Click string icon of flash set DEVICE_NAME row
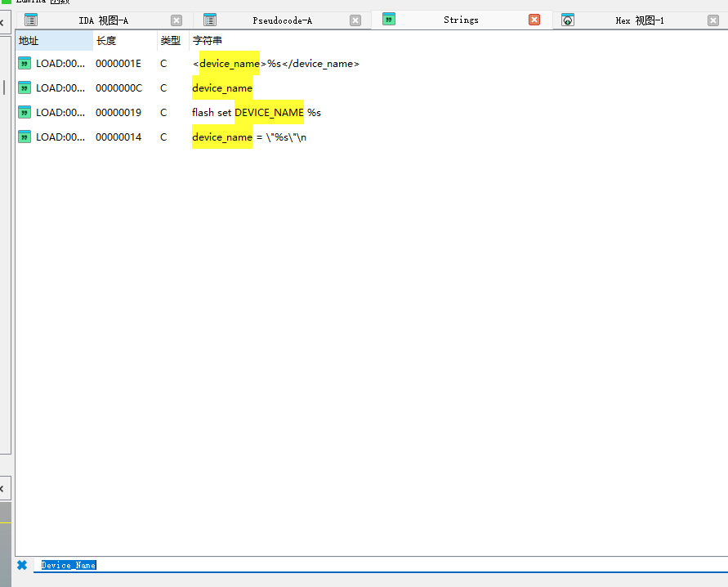This screenshot has height=587, width=728. click(25, 112)
